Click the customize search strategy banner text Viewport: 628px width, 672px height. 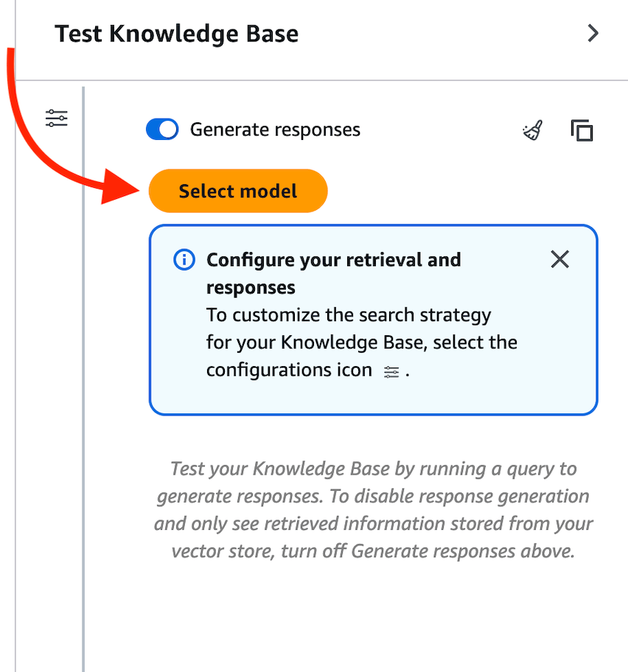click(349, 315)
